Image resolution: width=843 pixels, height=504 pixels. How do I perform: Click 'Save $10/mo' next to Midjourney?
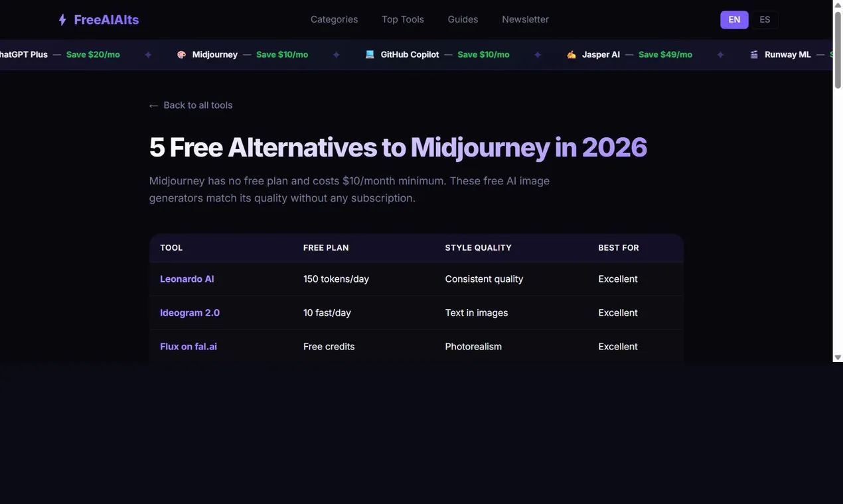pyautogui.click(x=282, y=54)
